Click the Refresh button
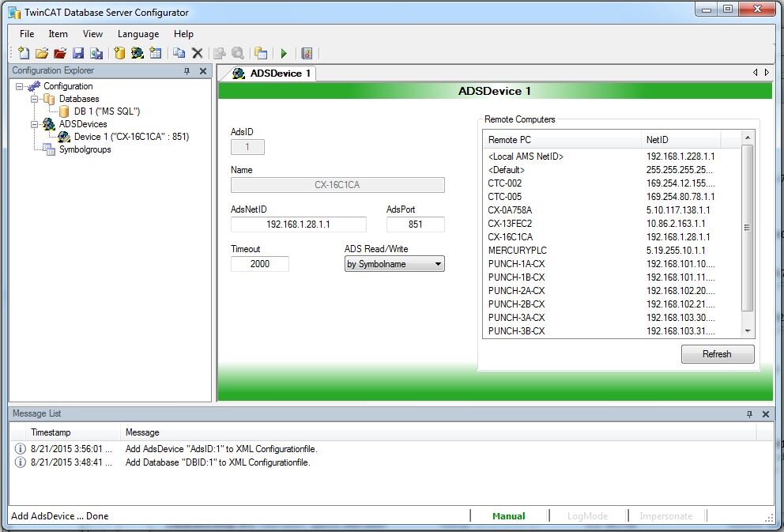784x532 pixels. pos(717,354)
